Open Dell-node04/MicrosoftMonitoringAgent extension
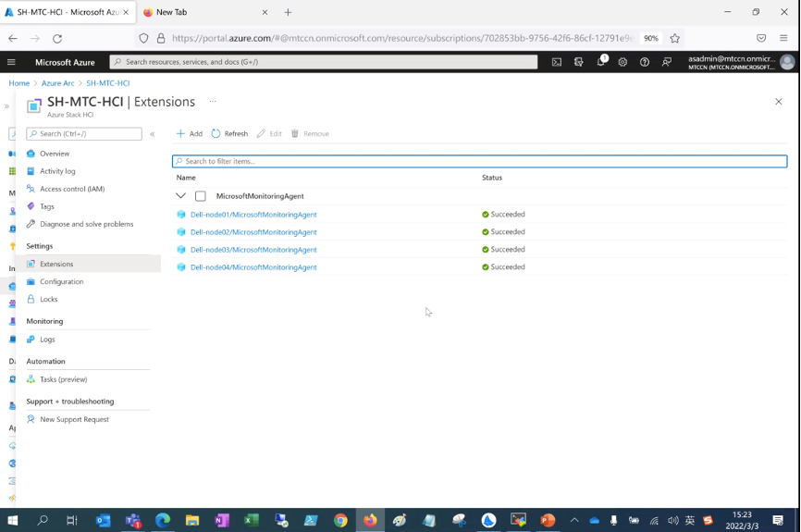 pos(253,267)
